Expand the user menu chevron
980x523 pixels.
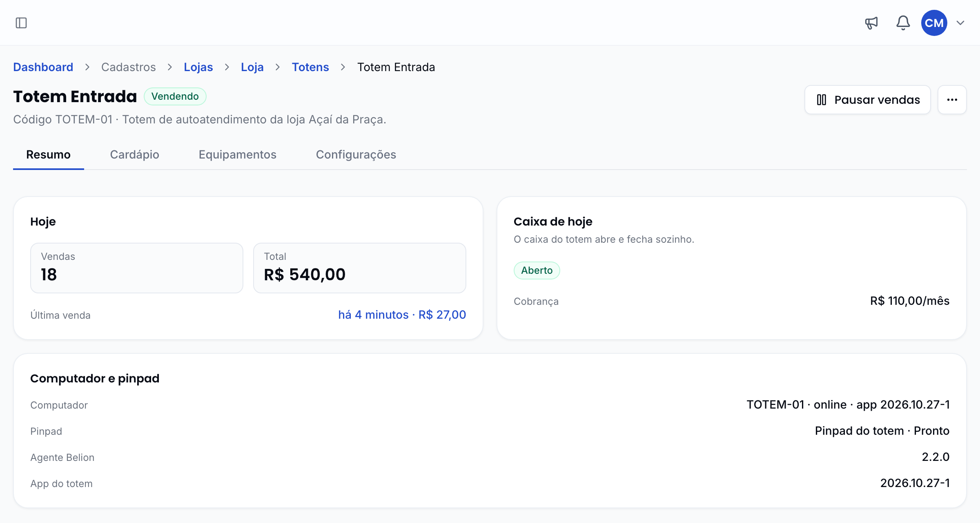pos(960,23)
